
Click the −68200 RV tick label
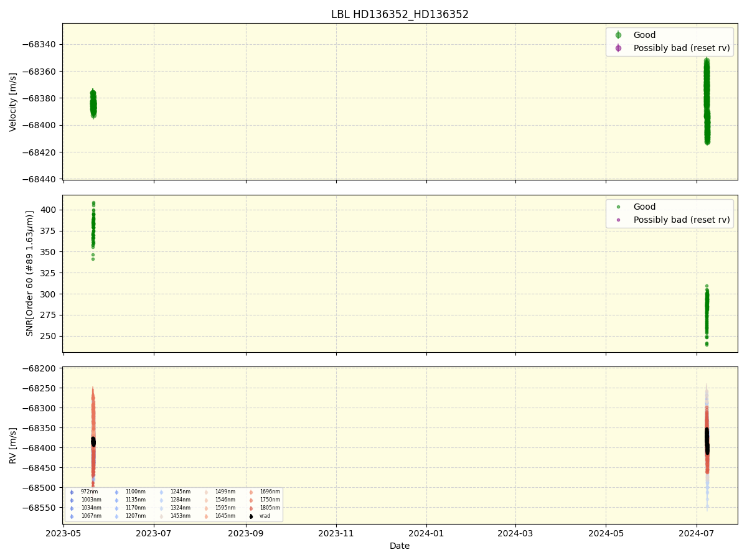40,368
